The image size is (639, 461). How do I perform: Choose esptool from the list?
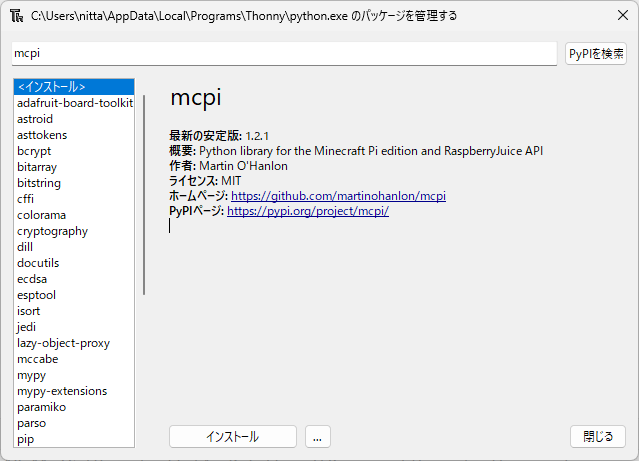coord(36,295)
